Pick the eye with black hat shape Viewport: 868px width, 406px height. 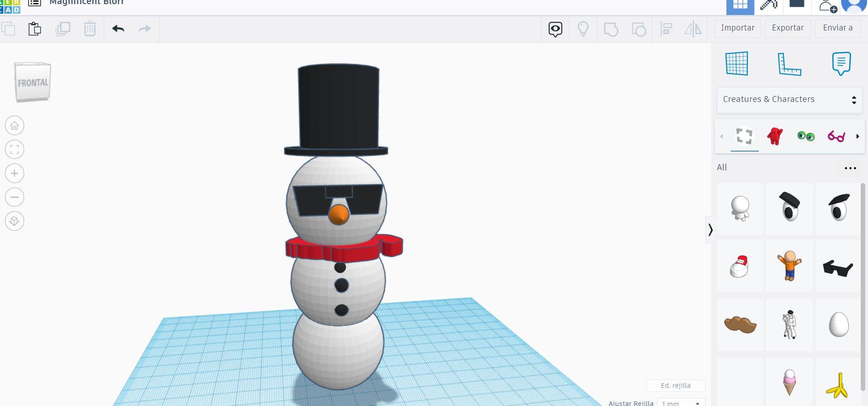[789, 209]
